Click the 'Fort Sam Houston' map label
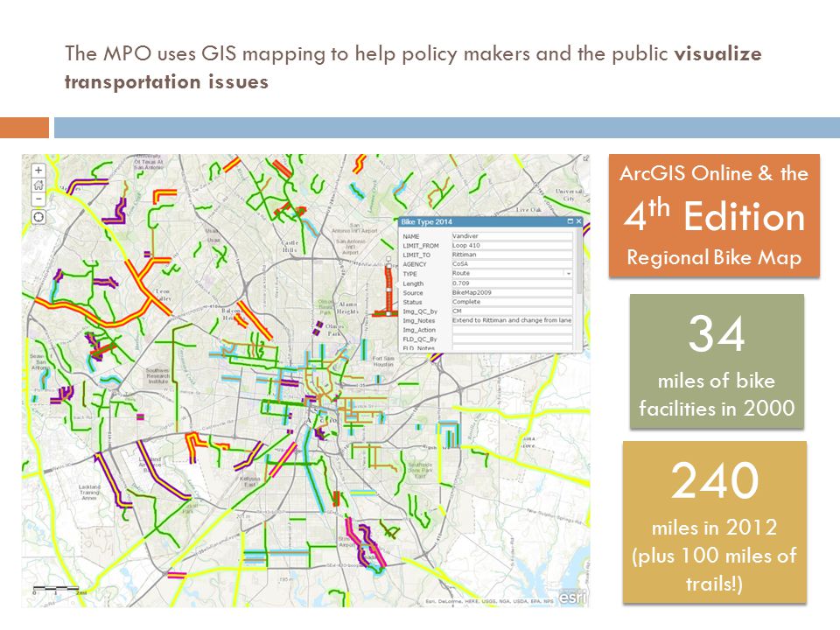The height and width of the screenshot is (630, 840). [383, 361]
